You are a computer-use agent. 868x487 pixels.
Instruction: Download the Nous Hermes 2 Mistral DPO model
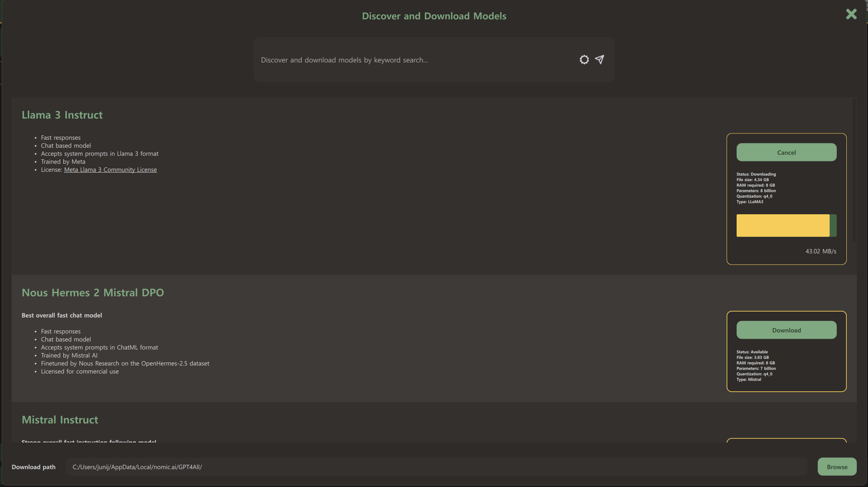coord(786,330)
